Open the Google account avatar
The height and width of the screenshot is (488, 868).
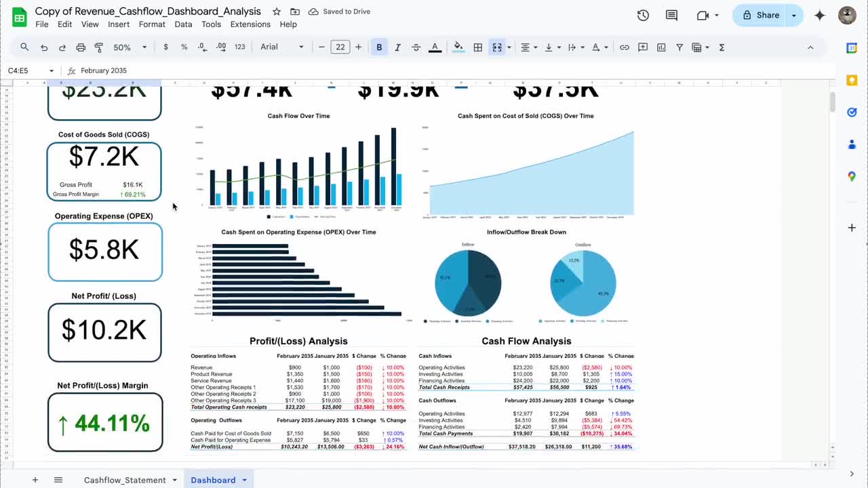(847, 16)
